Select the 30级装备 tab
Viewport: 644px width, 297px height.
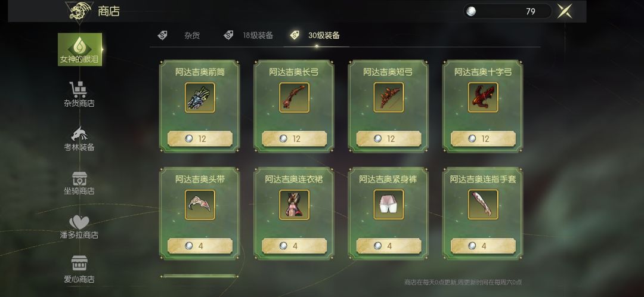click(324, 35)
